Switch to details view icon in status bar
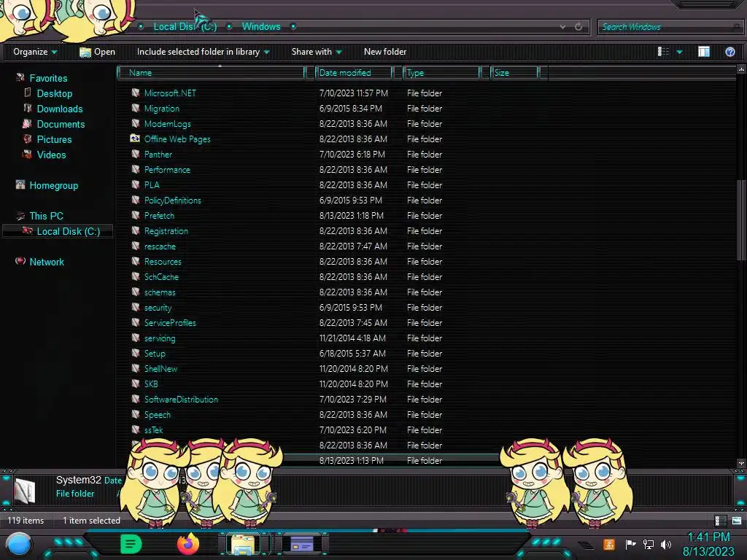This screenshot has width=747, height=560. [x=720, y=521]
